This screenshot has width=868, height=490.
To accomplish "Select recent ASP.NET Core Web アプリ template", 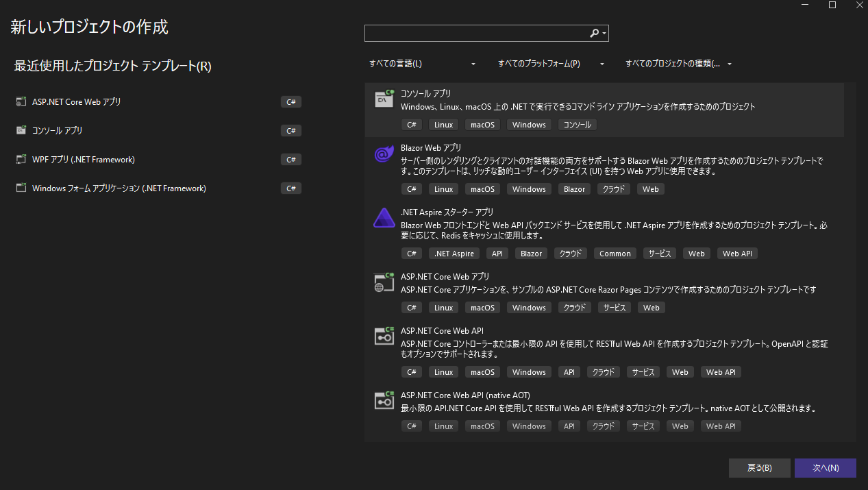I will 77,102.
